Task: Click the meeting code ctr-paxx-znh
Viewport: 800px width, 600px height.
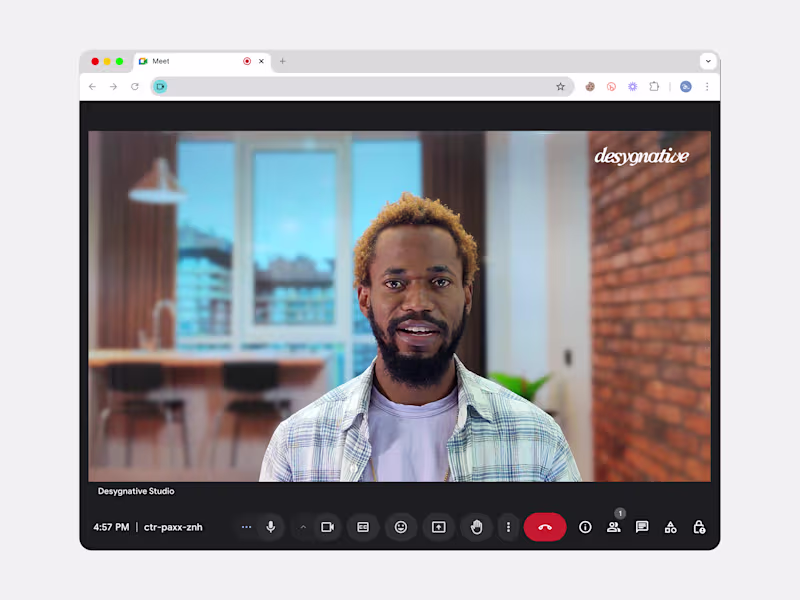Action: click(x=173, y=527)
